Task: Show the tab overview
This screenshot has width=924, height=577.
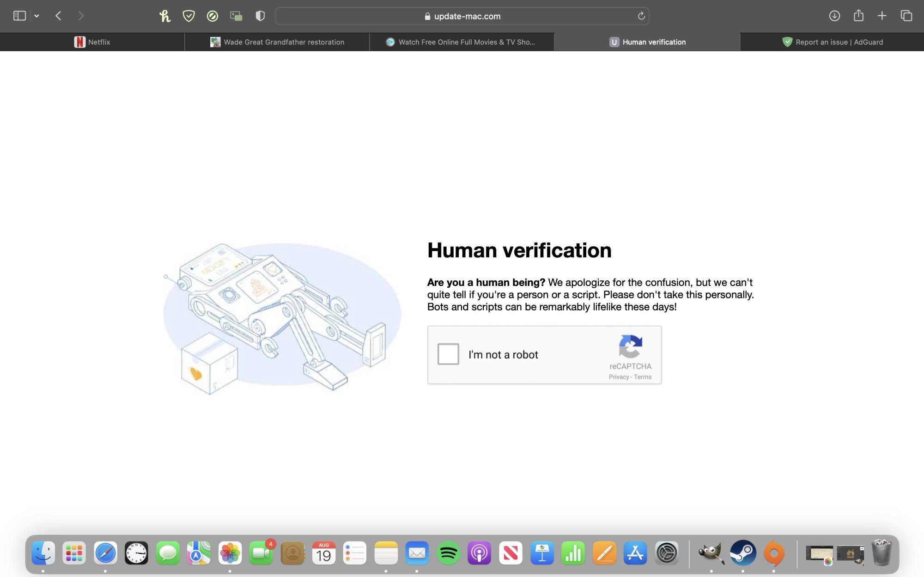Action: [906, 16]
